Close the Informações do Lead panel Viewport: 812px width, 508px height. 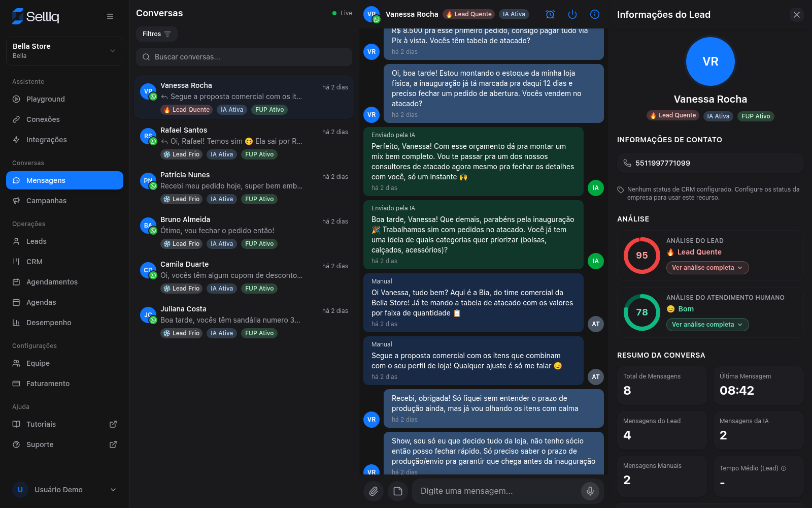[x=797, y=15]
